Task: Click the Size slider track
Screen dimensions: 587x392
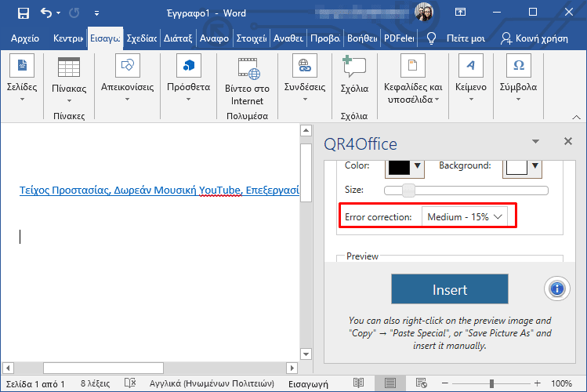Action: click(x=470, y=191)
